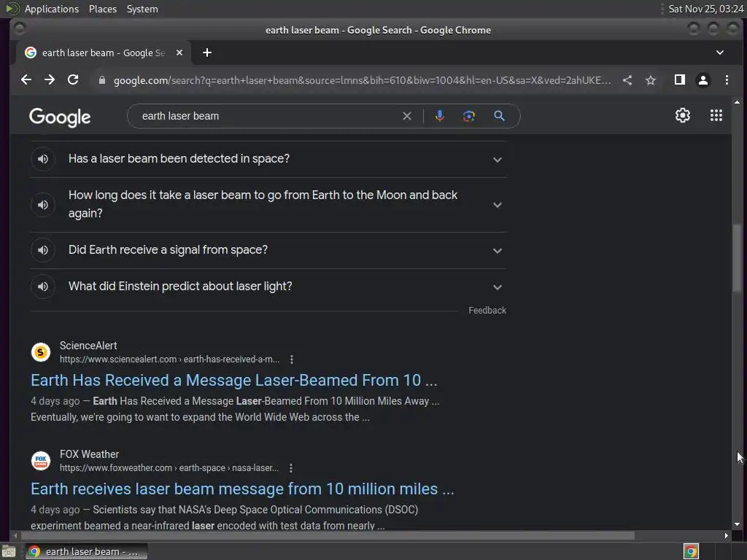
Task: Start voice search with microphone
Action: [x=440, y=116]
